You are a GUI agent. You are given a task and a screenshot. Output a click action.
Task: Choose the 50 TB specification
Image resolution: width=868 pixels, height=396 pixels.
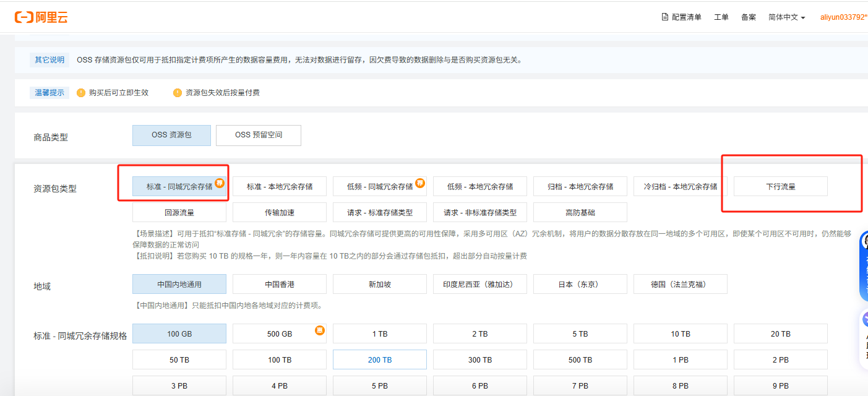(x=179, y=359)
